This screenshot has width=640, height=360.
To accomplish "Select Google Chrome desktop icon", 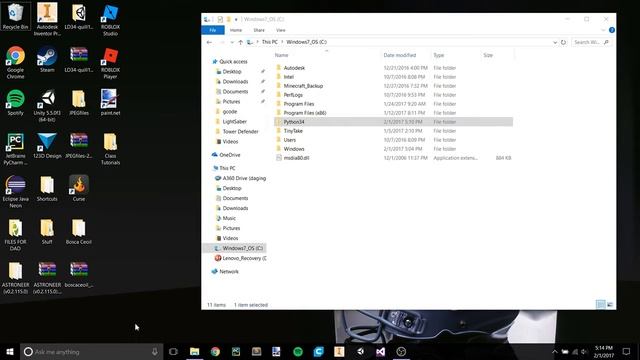I will 16,62.
